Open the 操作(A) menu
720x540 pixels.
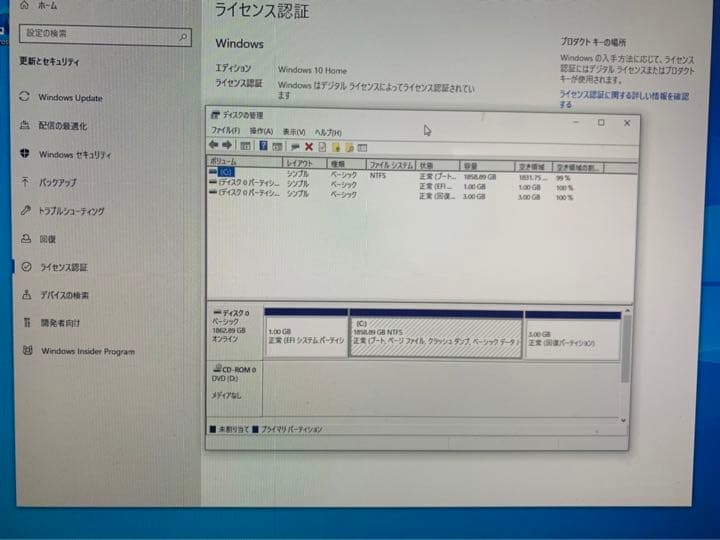(x=261, y=131)
